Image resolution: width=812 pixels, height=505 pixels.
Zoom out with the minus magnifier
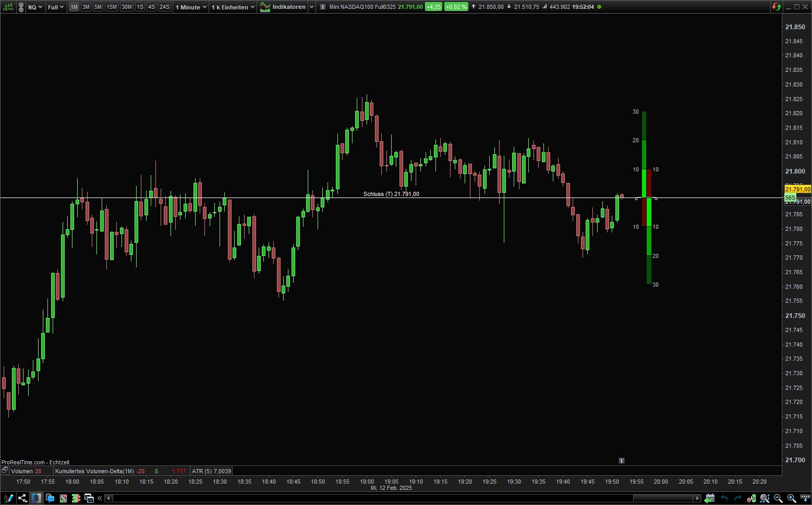[778, 498]
